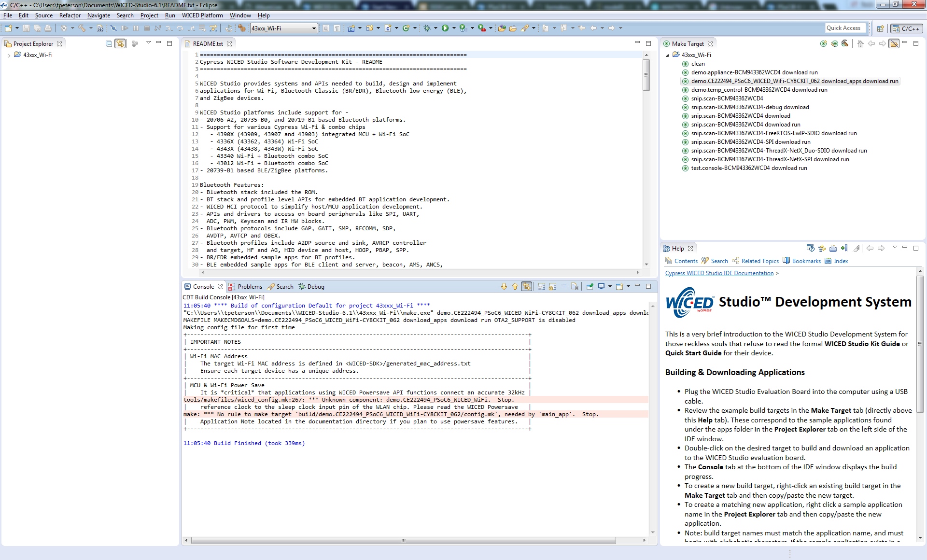Click the New Make Target icon
This screenshot has width=927, height=560.
coord(823,44)
